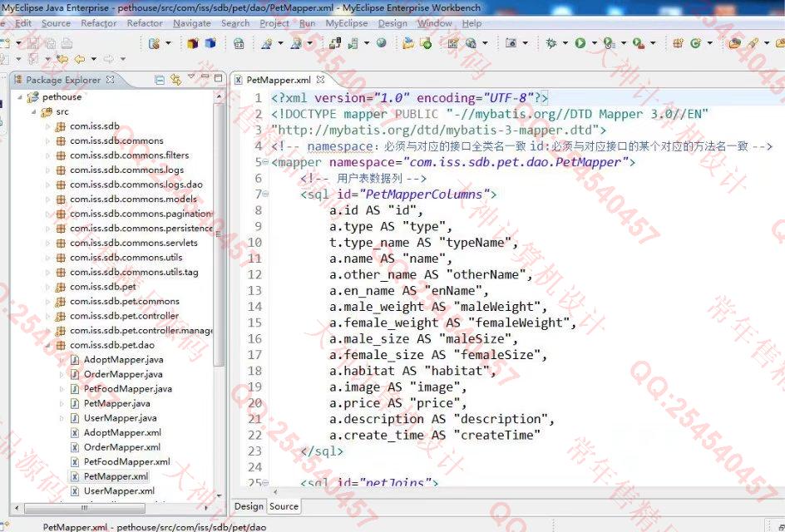Toggle code folding at line 25 petJoins
Image resolution: width=785 pixels, height=532 pixels.
[265, 482]
